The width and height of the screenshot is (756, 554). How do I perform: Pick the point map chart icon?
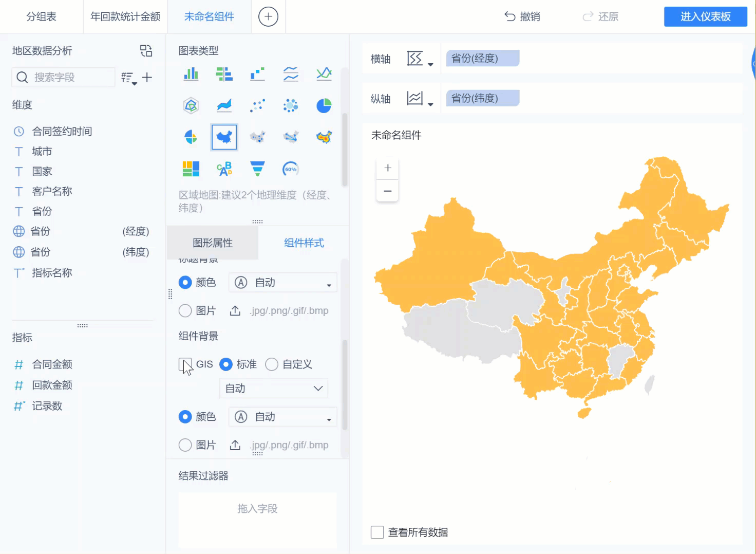click(x=257, y=137)
